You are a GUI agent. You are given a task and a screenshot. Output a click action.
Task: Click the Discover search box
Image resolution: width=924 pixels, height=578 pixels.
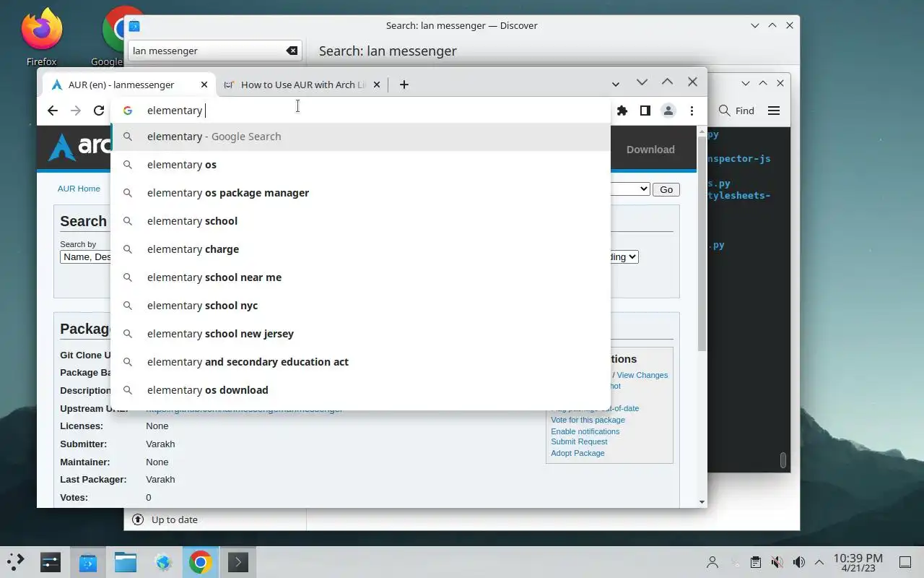pyautogui.click(x=215, y=51)
